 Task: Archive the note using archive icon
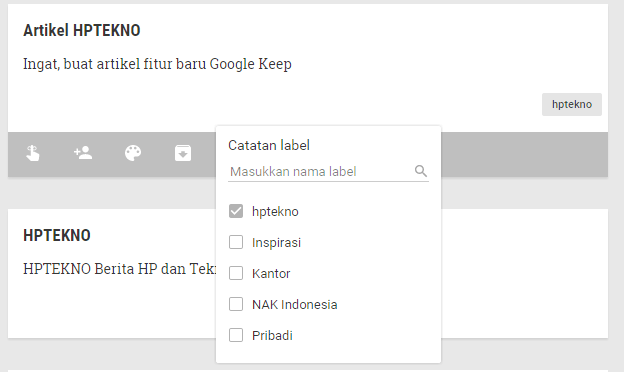tap(183, 153)
